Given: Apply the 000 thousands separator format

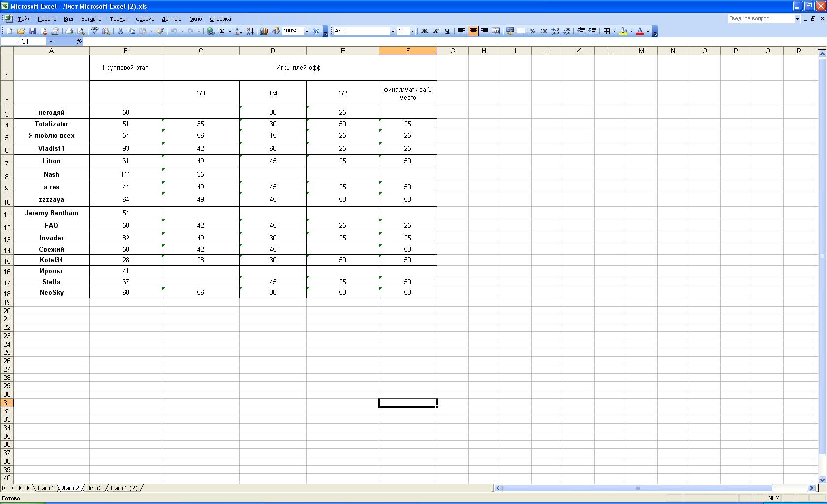Looking at the screenshot, I should (x=543, y=31).
